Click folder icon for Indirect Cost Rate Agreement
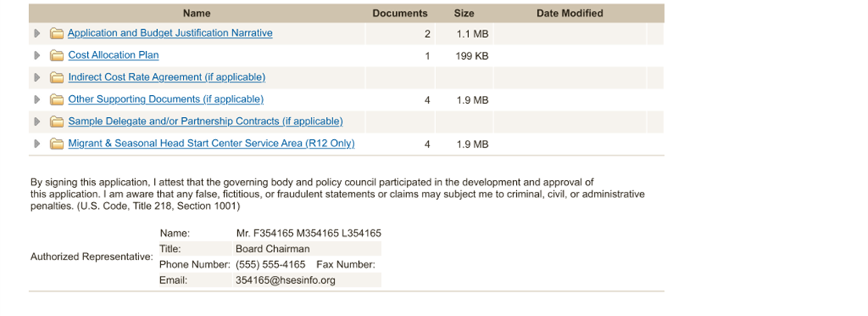Screen dimensions: 868x316 pyautogui.click(x=57, y=78)
